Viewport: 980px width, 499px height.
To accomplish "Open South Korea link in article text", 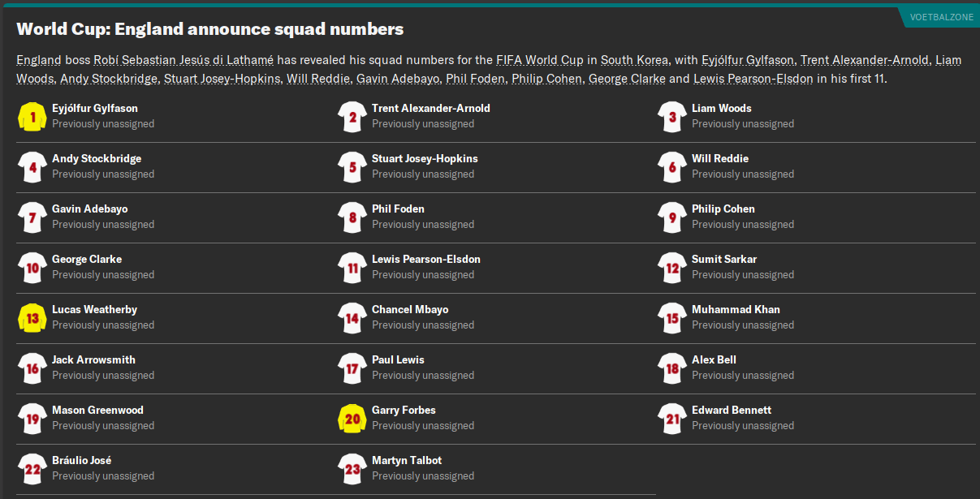I will pyautogui.click(x=635, y=60).
